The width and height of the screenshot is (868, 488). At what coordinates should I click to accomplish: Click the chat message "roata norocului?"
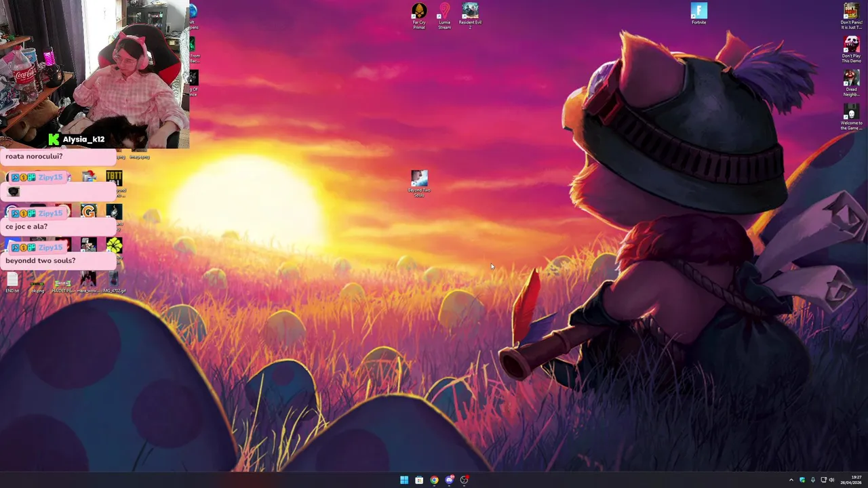tap(34, 157)
